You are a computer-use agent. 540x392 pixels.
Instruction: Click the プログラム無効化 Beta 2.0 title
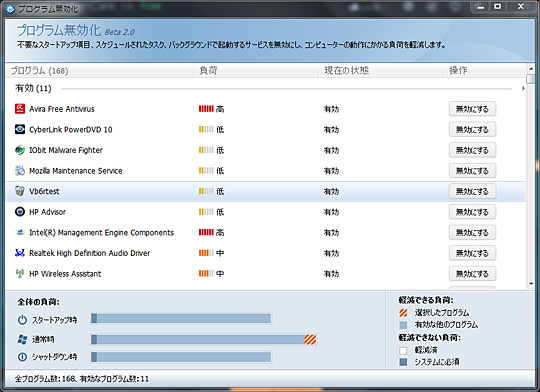pyautogui.click(x=76, y=31)
